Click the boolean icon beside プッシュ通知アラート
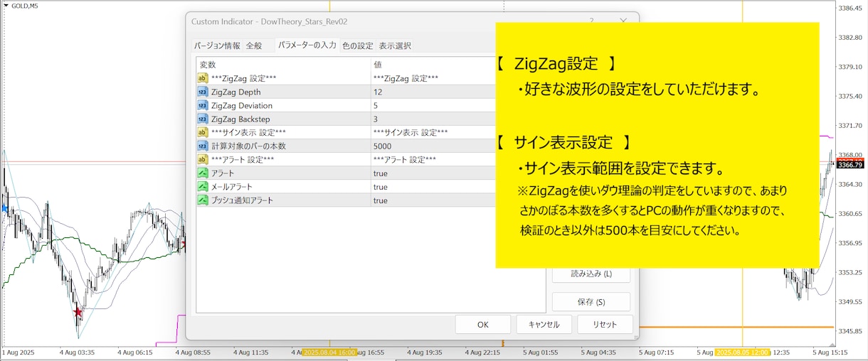 203,200
